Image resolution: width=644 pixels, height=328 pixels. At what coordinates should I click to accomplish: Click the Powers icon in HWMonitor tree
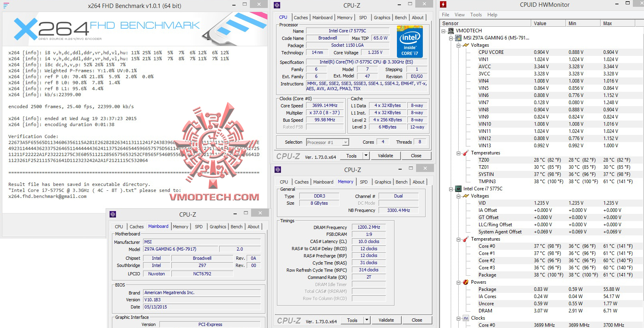pyautogui.click(x=466, y=282)
